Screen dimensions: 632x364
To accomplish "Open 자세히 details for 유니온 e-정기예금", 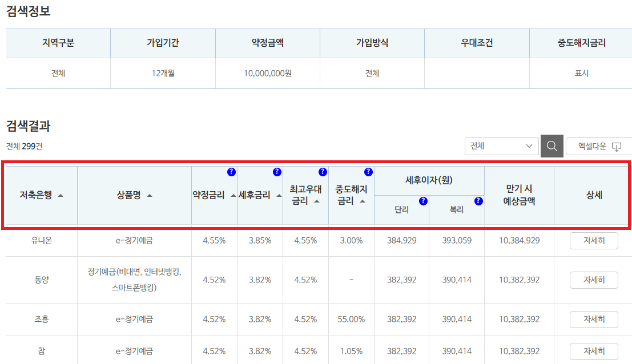I will pyautogui.click(x=594, y=240).
